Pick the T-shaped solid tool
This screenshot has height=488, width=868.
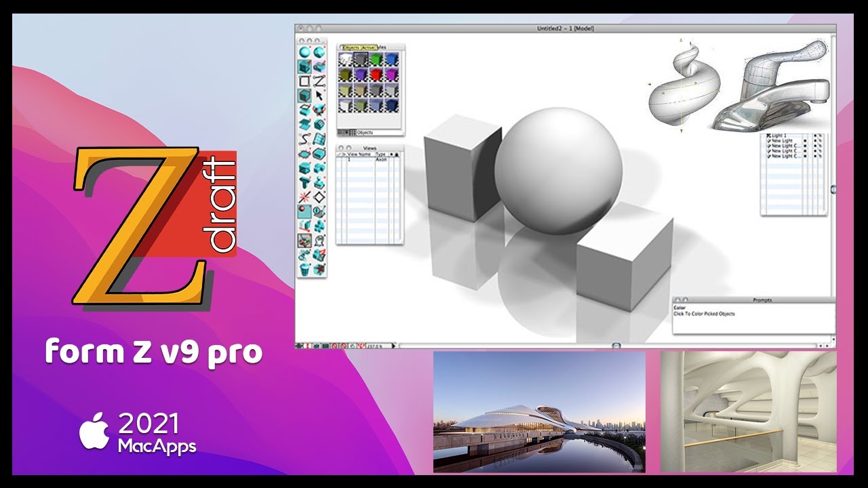point(304,182)
